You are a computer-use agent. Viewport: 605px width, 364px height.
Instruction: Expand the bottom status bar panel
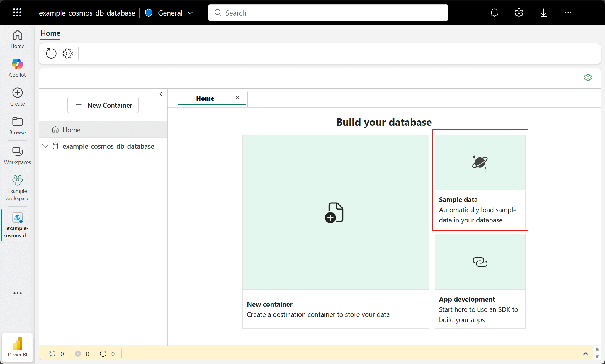tap(585, 353)
